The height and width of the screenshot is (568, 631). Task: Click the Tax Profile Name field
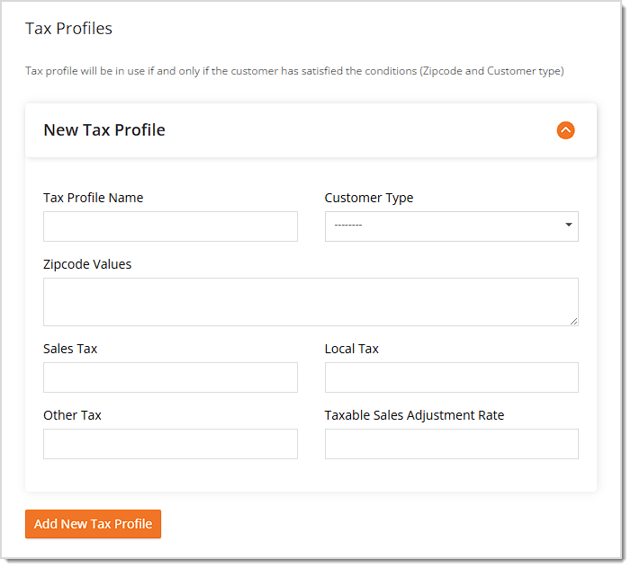[x=170, y=226]
